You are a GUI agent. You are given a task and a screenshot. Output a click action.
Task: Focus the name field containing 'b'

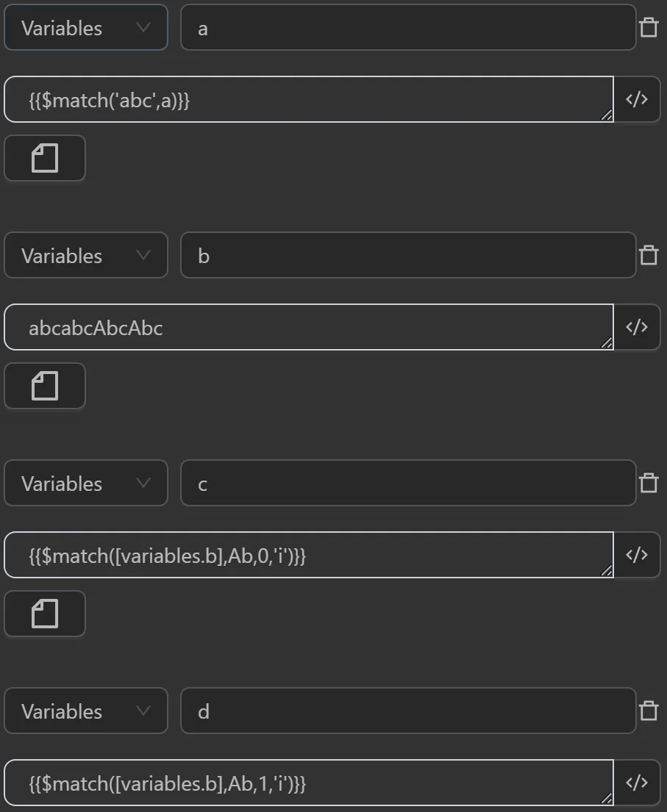point(408,256)
